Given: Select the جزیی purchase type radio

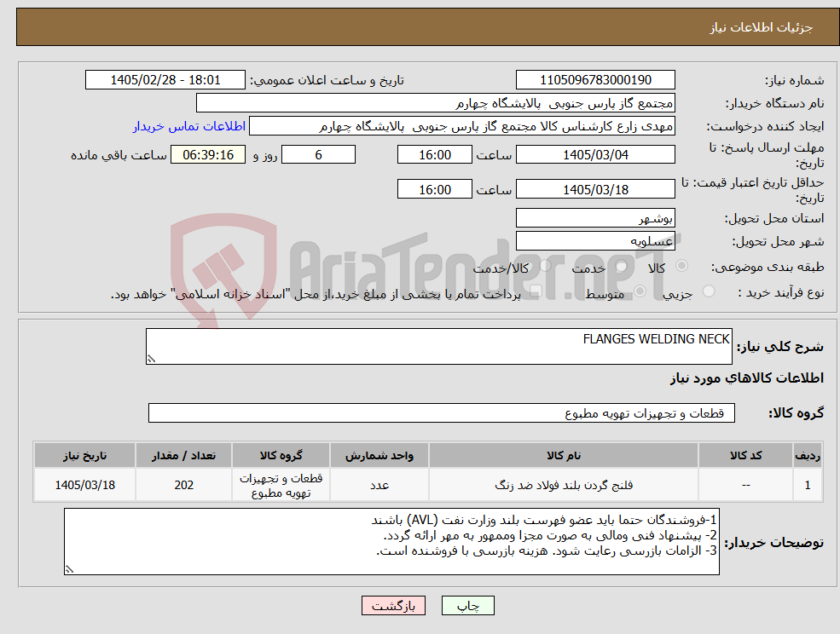Looking at the screenshot, I should 709,291.
